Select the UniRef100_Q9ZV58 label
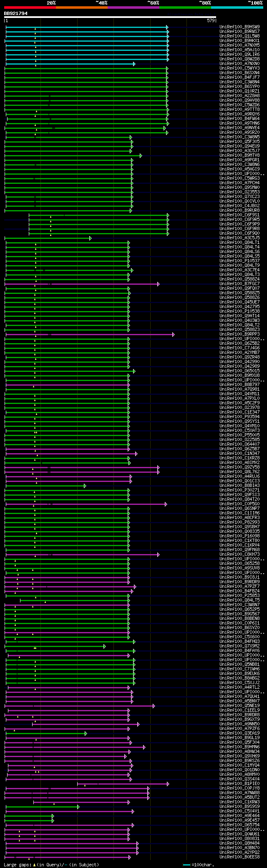This screenshot has height=868, width=267. tap(239, 467)
